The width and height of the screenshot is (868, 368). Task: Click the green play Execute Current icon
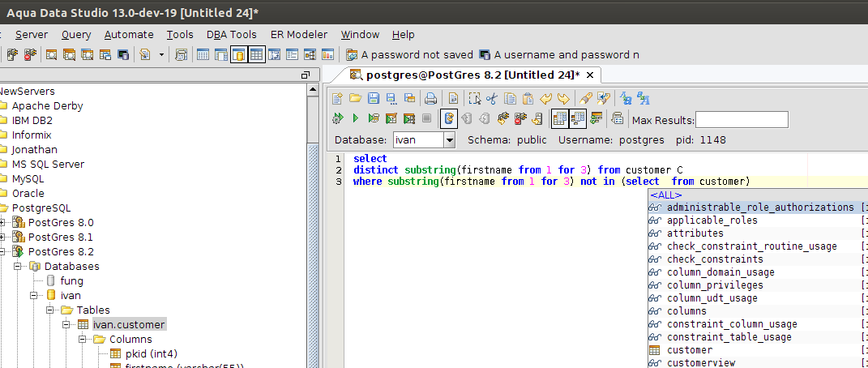click(356, 118)
